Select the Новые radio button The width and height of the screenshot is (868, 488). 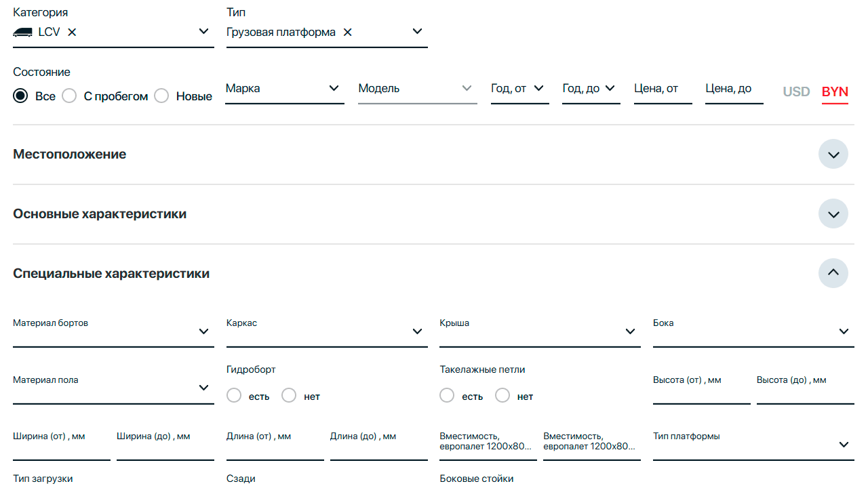(161, 96)
